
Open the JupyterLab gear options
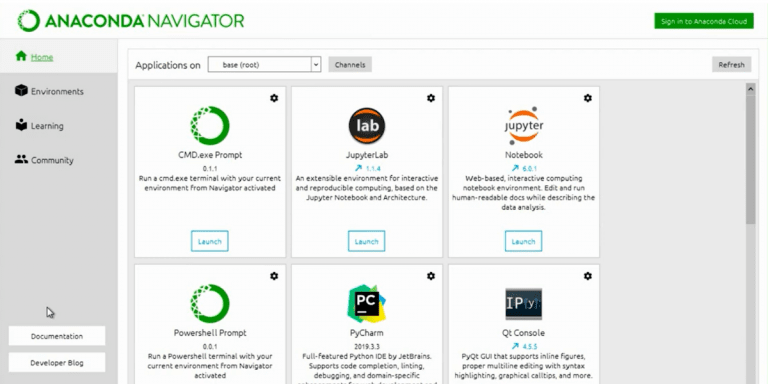click(x=431, y=98)
